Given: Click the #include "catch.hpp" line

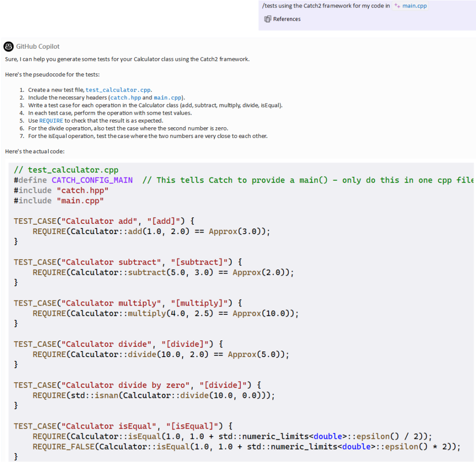Looking at the screenshot, I should click(61, 190).
